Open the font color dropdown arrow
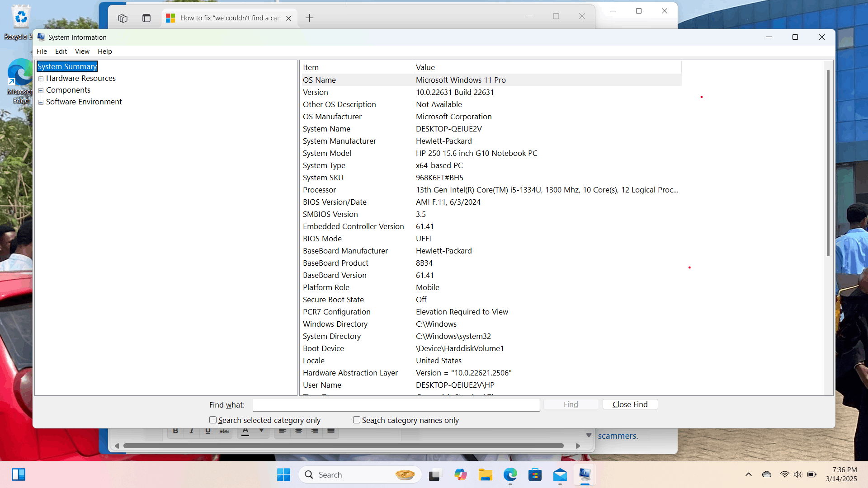Viewport: 868px width, 488px height. (x=261, y=432)
